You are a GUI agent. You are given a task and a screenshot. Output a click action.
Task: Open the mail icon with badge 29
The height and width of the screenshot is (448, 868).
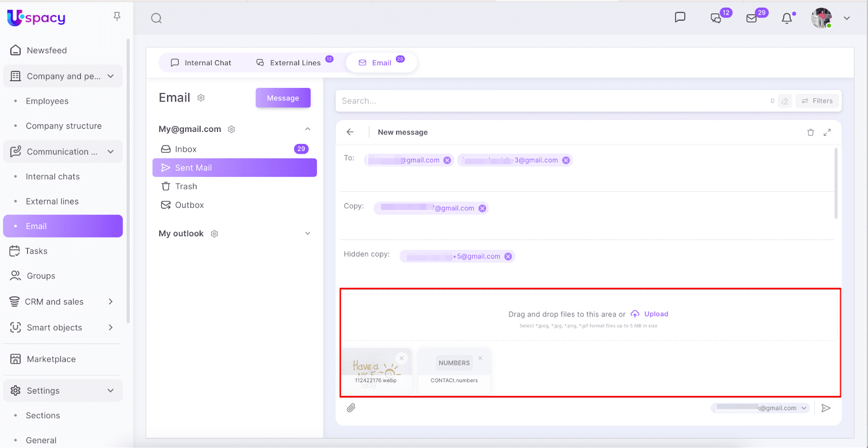[x=752, y=18]
